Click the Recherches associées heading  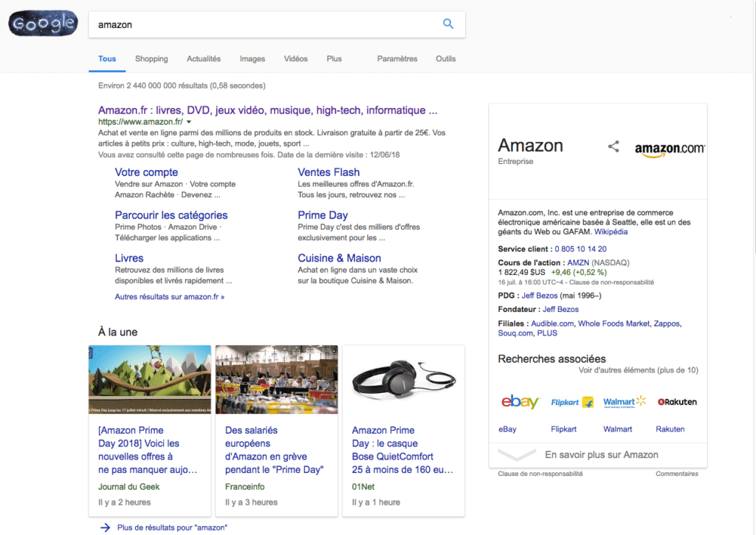point(551,358)
